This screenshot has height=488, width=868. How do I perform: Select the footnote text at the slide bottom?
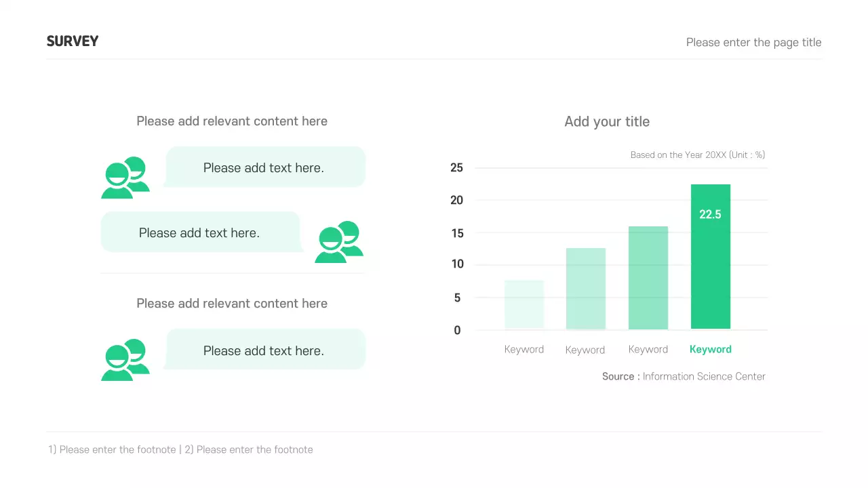click(180, 450)
